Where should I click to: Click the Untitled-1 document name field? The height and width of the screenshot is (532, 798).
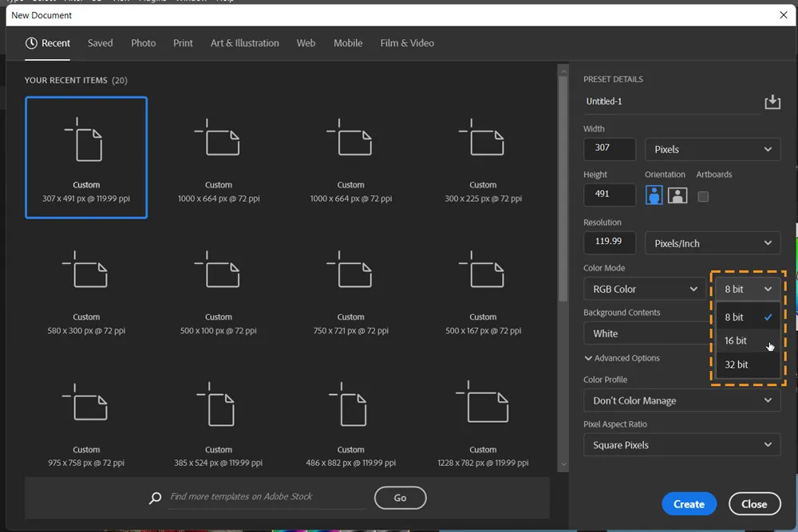(670, 101)
